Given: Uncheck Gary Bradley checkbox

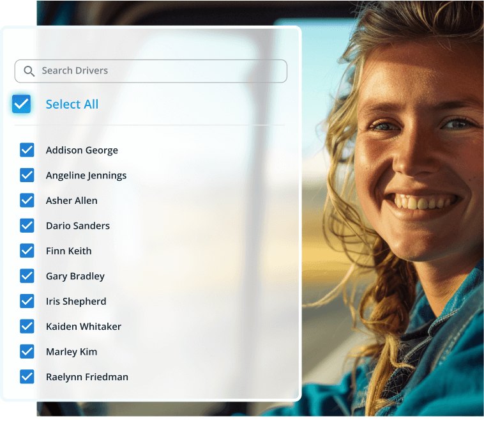Looking at the screenshot, I should click(x=27, y=276).
